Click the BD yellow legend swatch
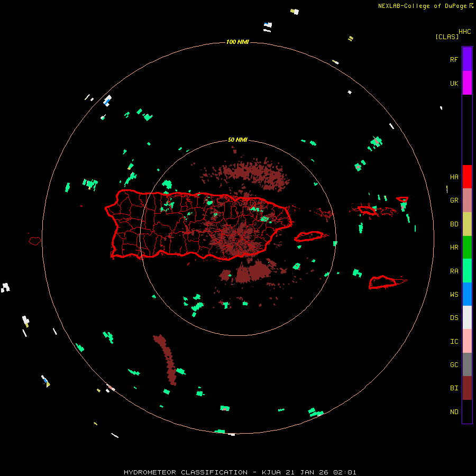Viewport: 476px width, 476px height. click(x=467, y=224)
